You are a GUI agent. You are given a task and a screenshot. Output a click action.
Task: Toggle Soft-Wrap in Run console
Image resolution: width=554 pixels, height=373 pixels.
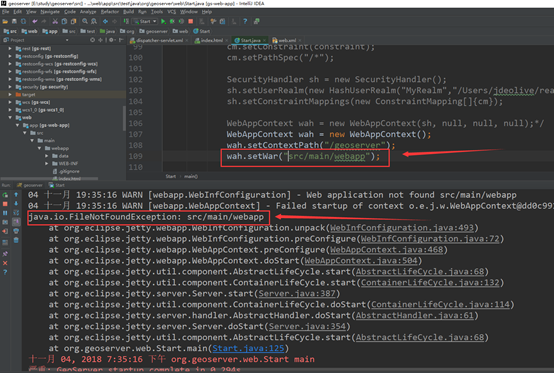coord(16,213)
